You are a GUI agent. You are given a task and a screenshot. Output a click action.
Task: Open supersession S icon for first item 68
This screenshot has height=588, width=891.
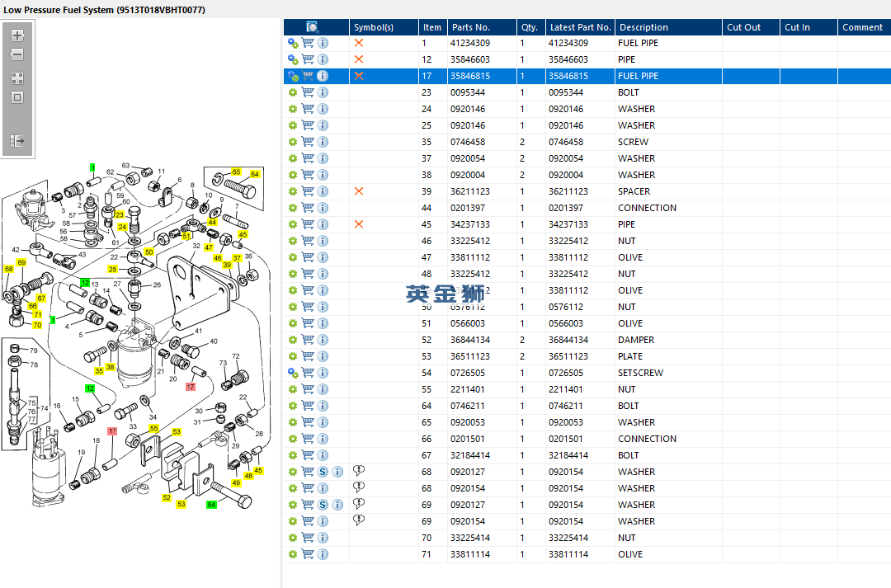click(323, 472)
